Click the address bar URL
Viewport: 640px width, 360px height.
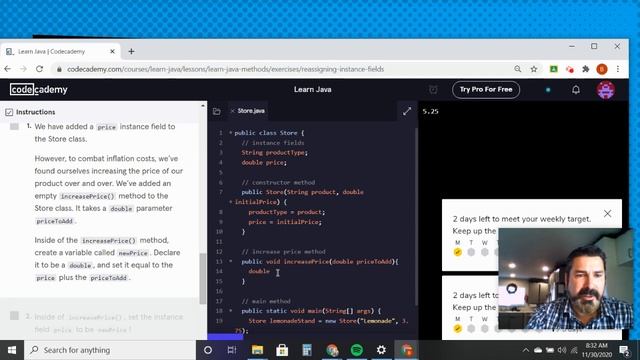[x=225, y=69]
